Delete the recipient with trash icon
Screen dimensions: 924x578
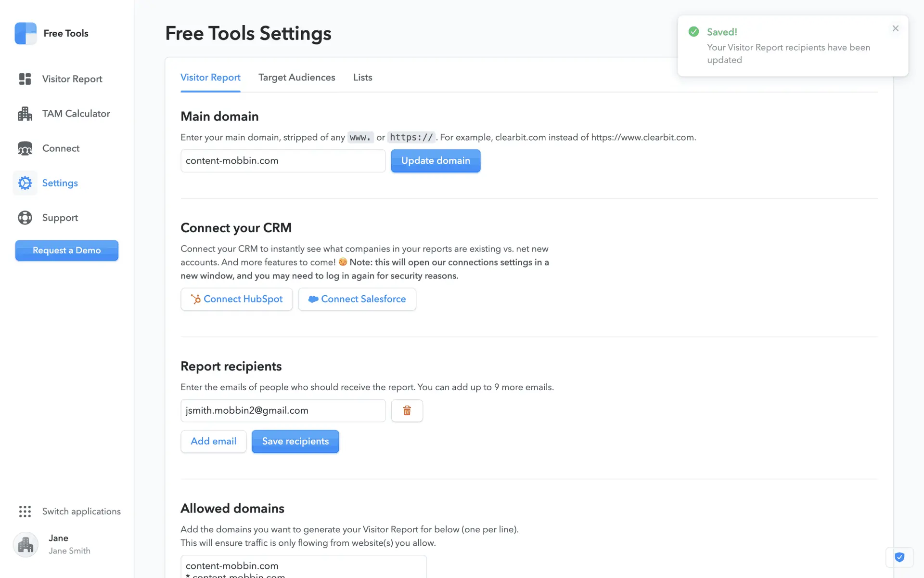(407, 410)
